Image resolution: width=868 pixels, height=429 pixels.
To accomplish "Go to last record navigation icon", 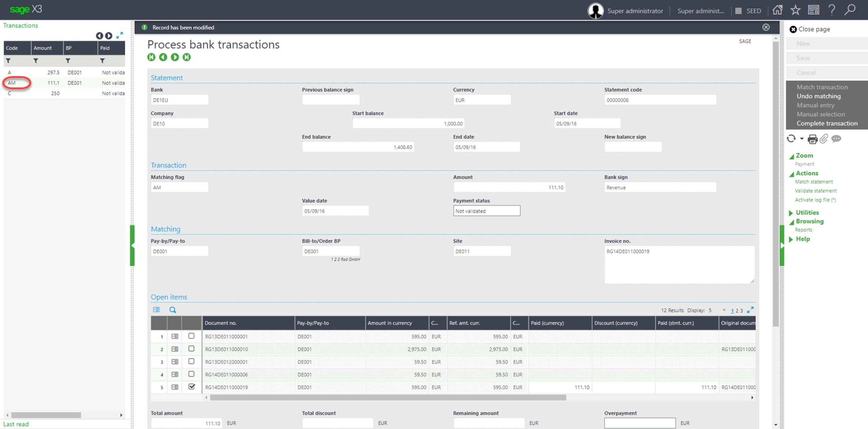I will click(186, 57).
